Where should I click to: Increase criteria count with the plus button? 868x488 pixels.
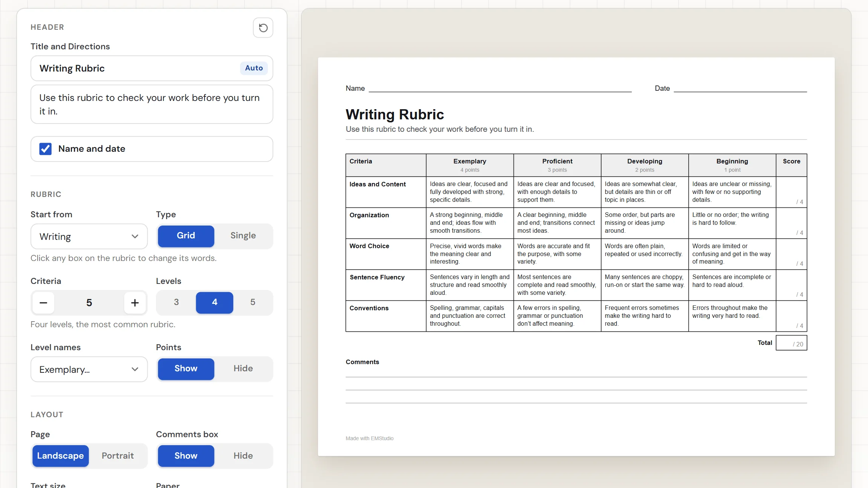[135, 303]
